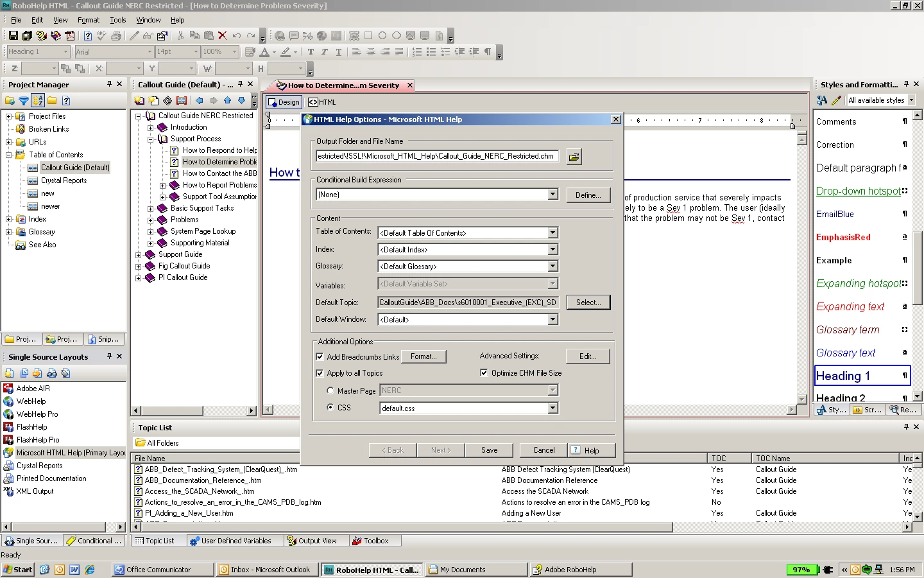
Task: Click the font color A icon
Action: (264, 52)
